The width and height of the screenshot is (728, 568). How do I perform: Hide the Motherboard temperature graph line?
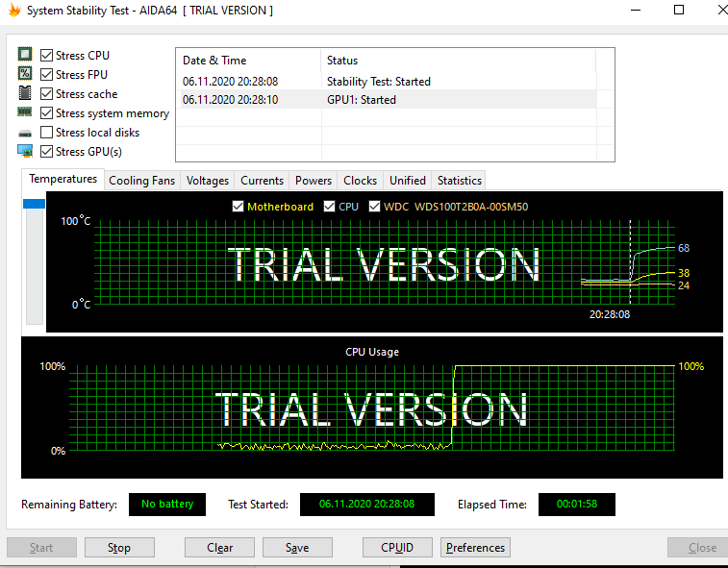point(238,206)
